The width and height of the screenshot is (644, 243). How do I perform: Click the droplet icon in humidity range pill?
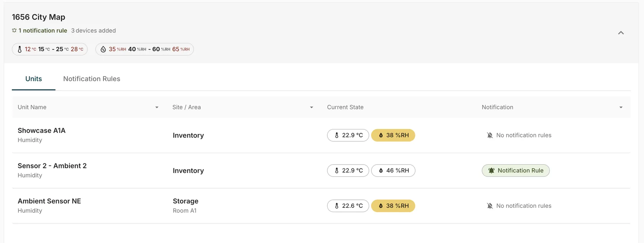(103, 49)
